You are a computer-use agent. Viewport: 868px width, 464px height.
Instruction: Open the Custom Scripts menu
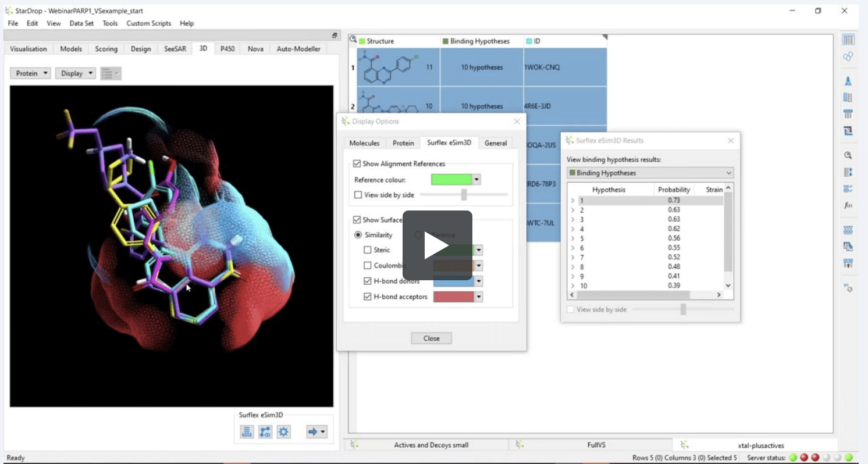(x=149, y=23)
